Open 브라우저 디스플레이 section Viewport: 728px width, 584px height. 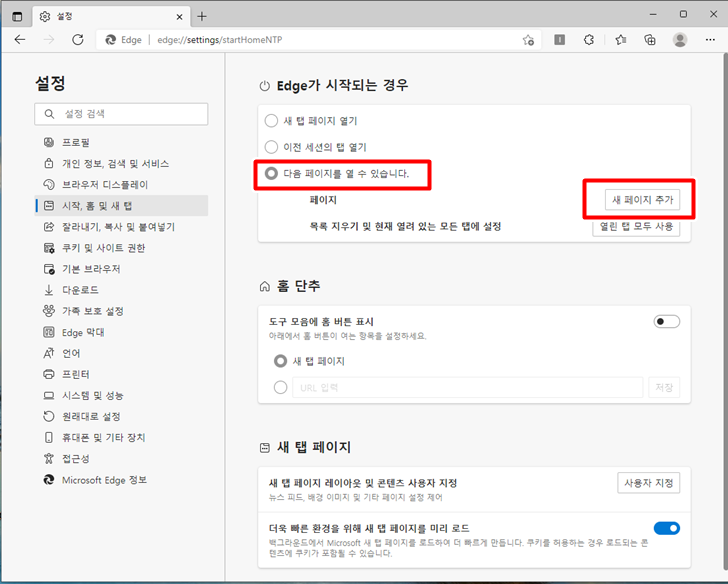(x=122, y=185)
